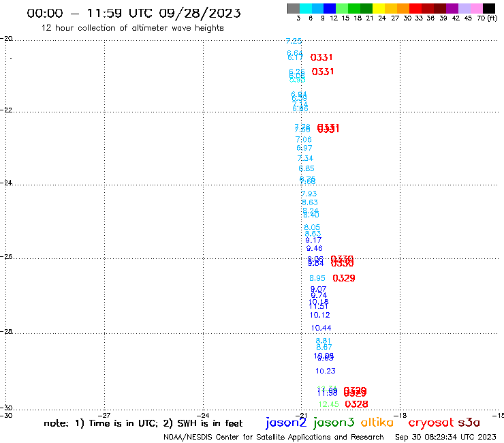The image size is (504, 443).
Task: Select the altika legend label
Action: point(377,423)
